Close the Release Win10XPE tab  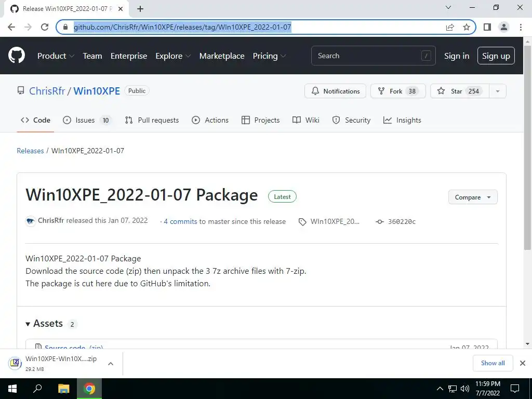(120, 9)
